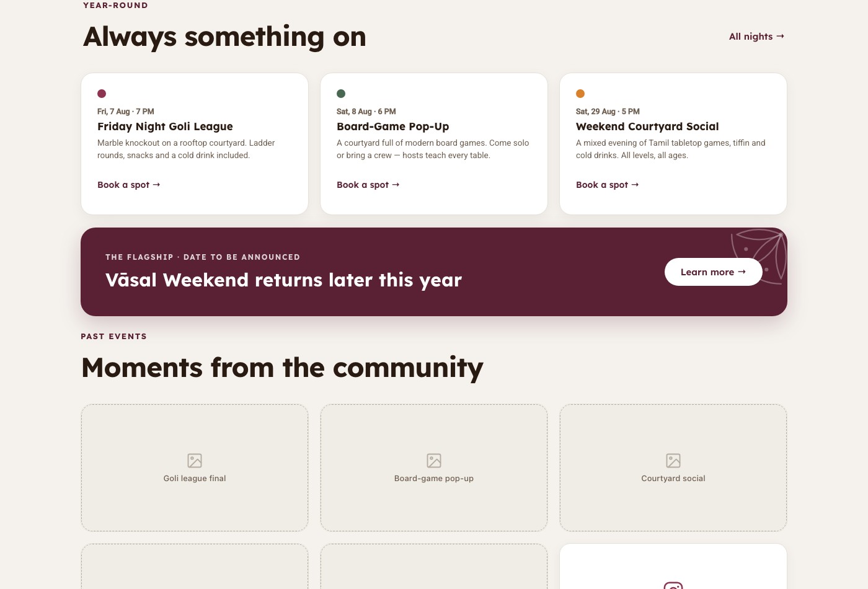Click the Vāsal Weekend returns headline
The image size is (868, 589).
coord(283,280)
